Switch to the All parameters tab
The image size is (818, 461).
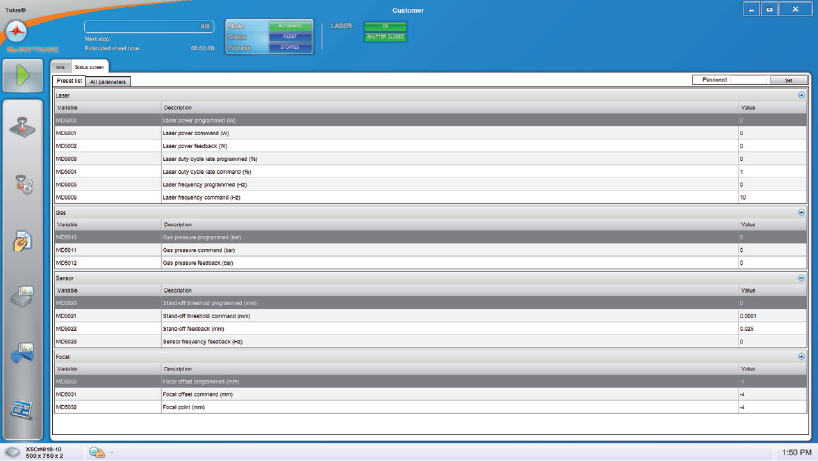pos(108,81)
